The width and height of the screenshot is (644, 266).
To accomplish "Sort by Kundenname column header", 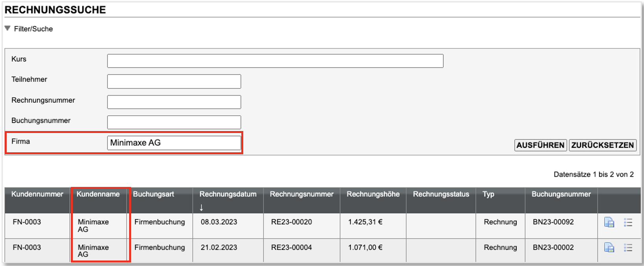I will point(98,194).
